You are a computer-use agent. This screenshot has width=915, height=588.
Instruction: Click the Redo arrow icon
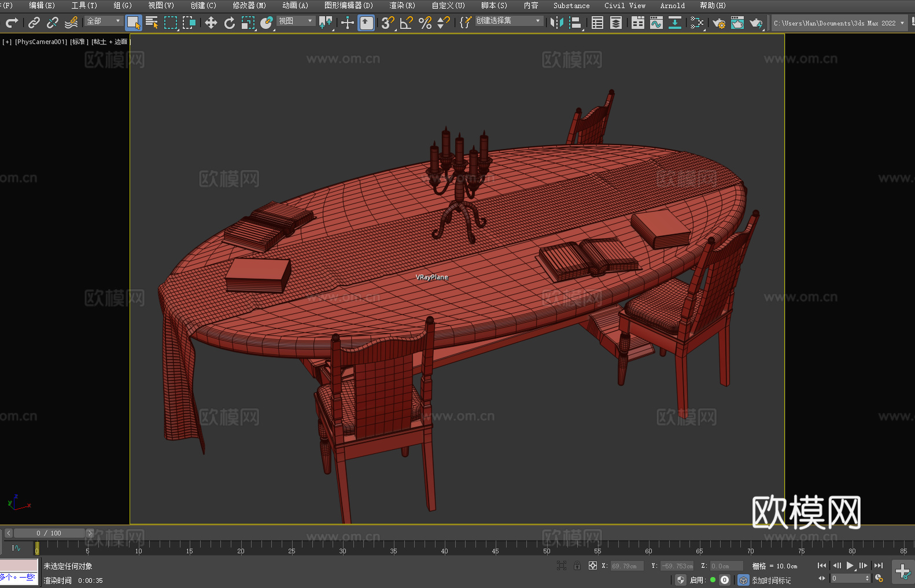12,23
